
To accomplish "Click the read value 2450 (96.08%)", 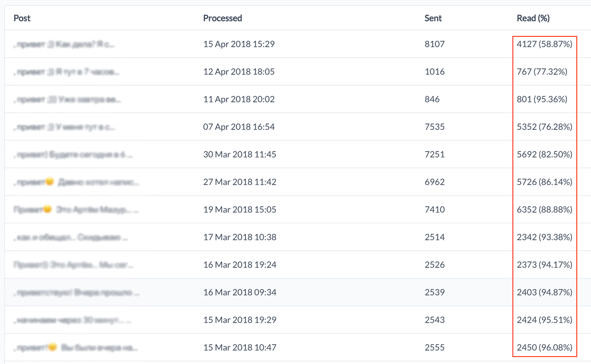I will [x=544, y=347].
